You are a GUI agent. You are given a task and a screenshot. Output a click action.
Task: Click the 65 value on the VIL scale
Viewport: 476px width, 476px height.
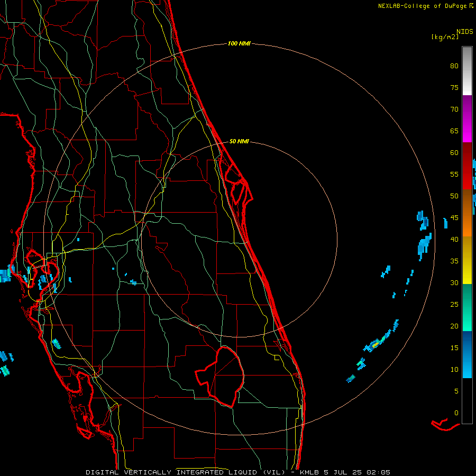coord(454,131)
